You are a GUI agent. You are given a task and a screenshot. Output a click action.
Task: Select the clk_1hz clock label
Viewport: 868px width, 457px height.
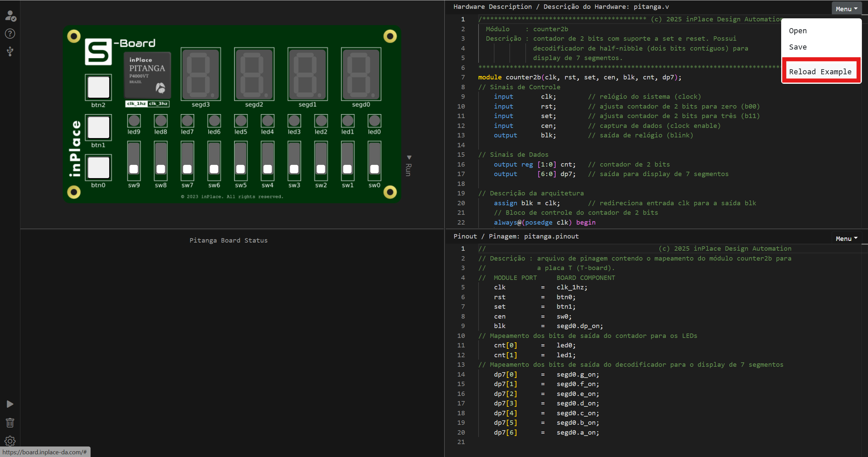click(x=136, y=104)
